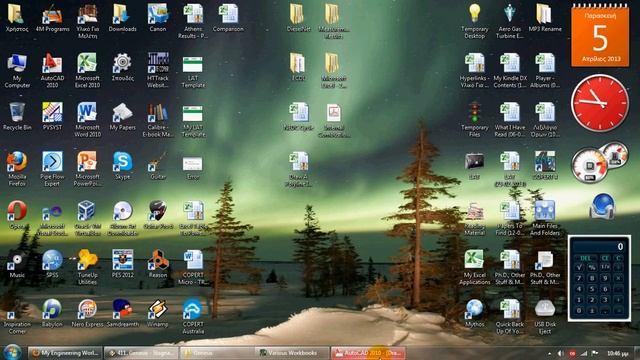Open the Comparison Excel file

(x=228, y=18)
